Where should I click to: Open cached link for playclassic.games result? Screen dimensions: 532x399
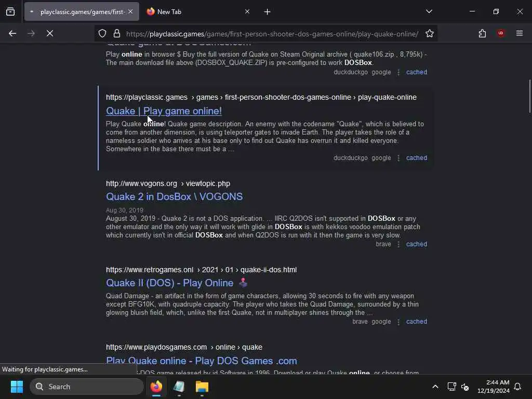pyautogui.click(x=417, y=158)
